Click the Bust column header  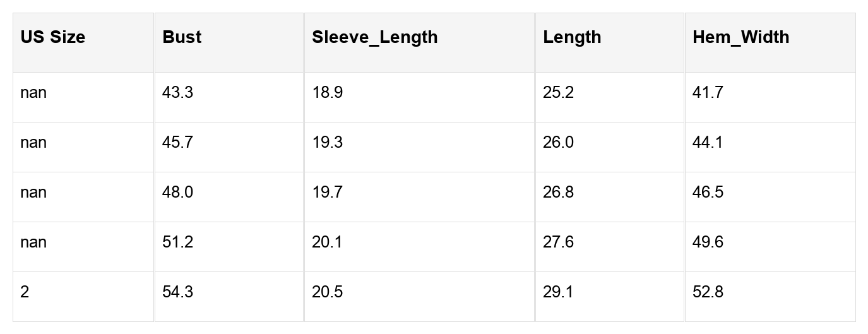tap(182, 37)
